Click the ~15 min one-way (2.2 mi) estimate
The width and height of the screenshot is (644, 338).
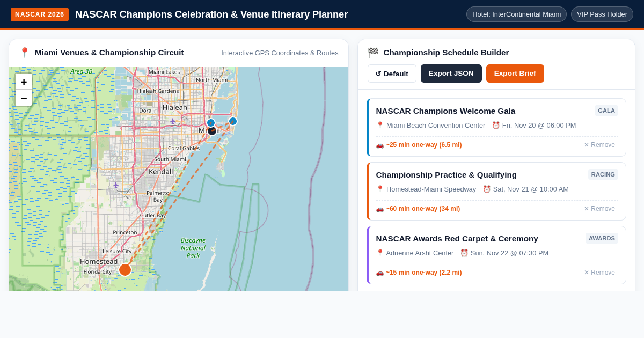pyautogui.click(x=424, y=273)
